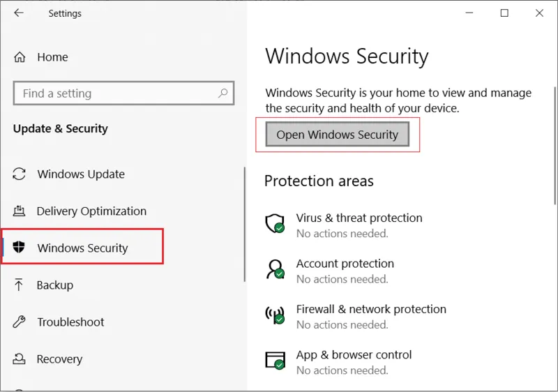The image size is (558, 392).
Task: Click the Recovery icon in sidebar
Action: (20, 359)
